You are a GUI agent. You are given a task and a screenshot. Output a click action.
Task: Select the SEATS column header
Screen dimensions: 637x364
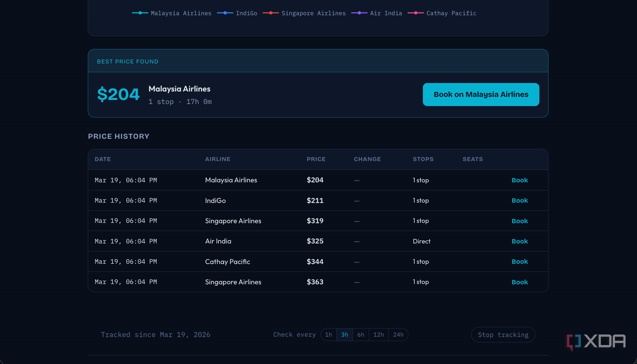[x=473, y=159]
